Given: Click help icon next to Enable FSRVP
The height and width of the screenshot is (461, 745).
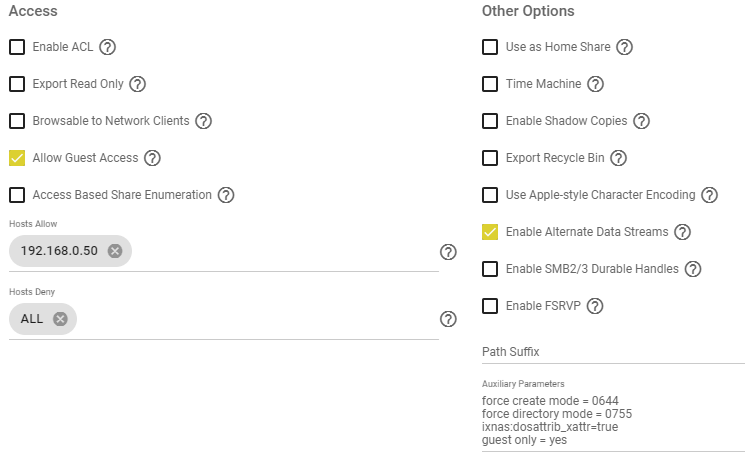Looking at the screenshot, I should point(594,306).
